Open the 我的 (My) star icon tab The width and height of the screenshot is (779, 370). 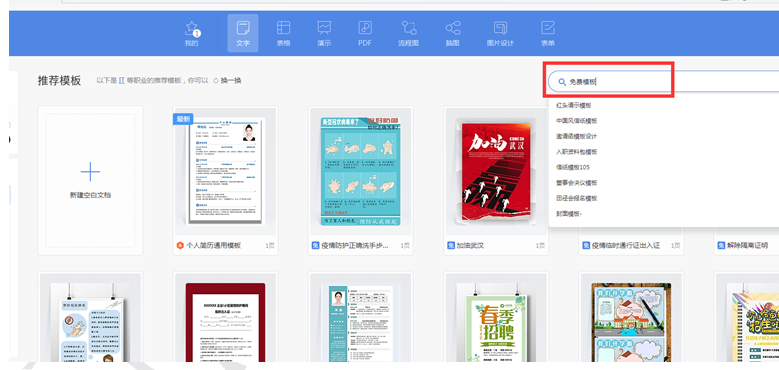tap(192, 33)
